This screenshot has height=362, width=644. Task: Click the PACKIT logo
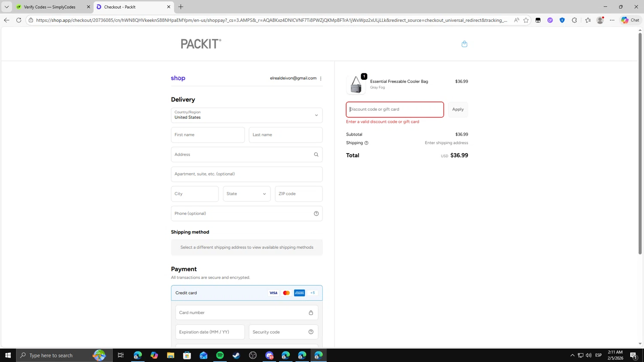(x=201, y=44)
